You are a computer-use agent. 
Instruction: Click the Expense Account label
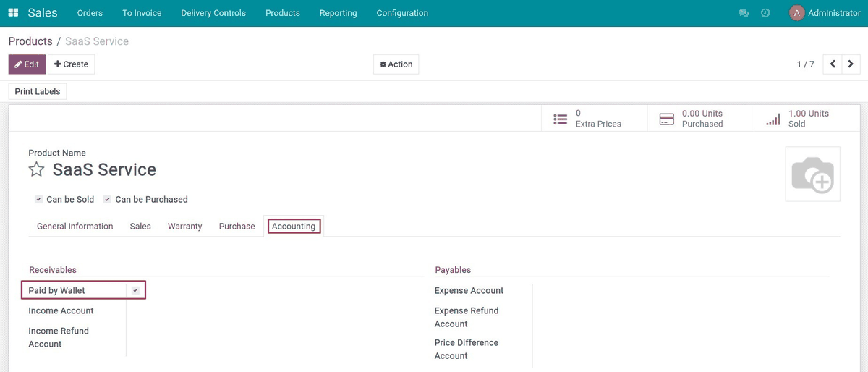pos(469,290)
